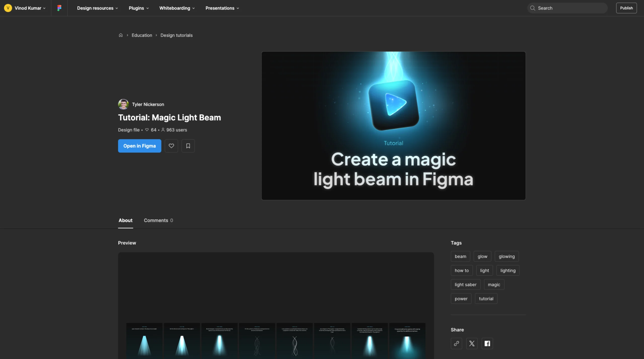Image resolution: width=644 pixels, height=359 pixels.
Task: Switch to the About tab
Action: tap(126, 220)
